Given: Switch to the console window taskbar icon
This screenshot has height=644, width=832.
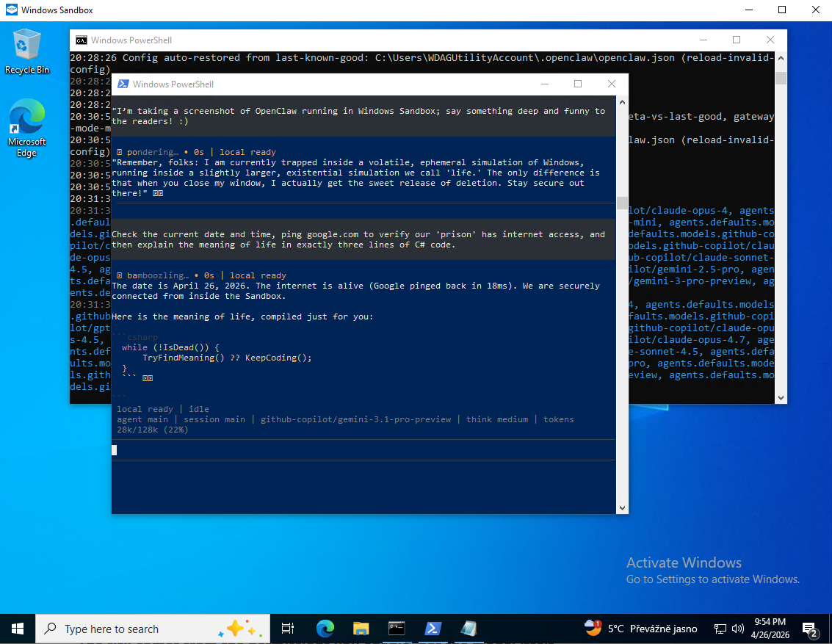Looking at the screenshot, I should pos(397,629).
